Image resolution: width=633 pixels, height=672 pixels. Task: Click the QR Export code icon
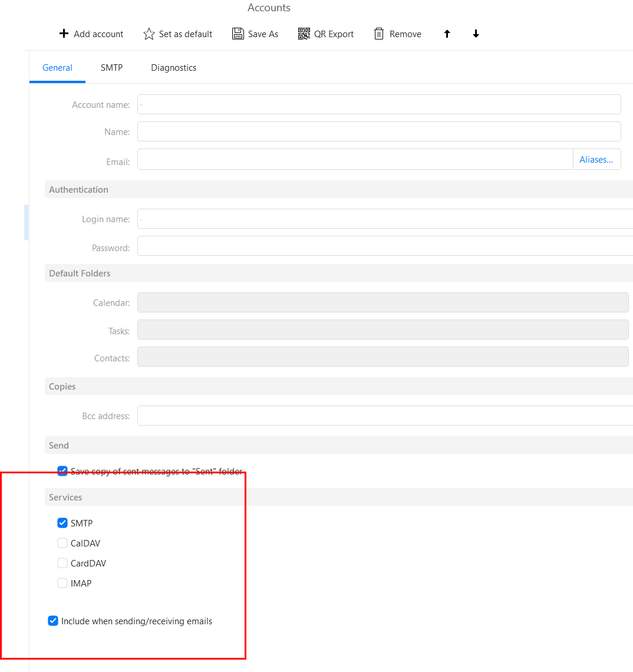pyautogui.click(x=304, y=34)
